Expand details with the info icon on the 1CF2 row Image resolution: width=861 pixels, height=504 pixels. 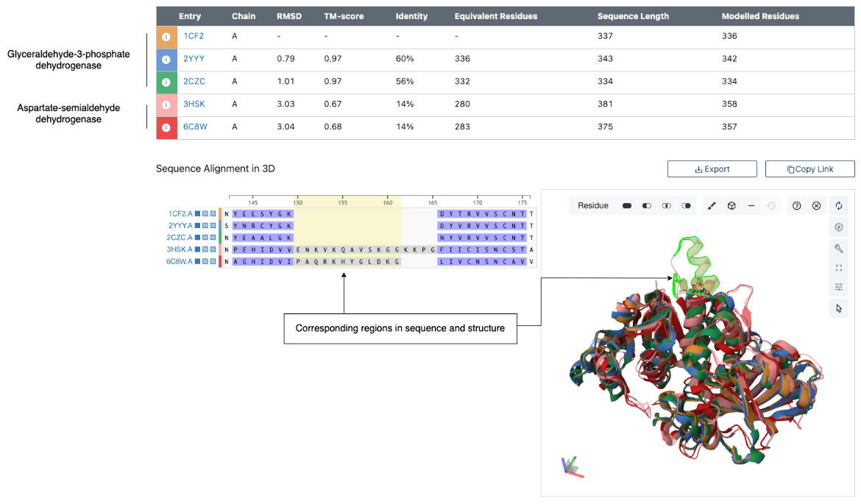[166, 36]
